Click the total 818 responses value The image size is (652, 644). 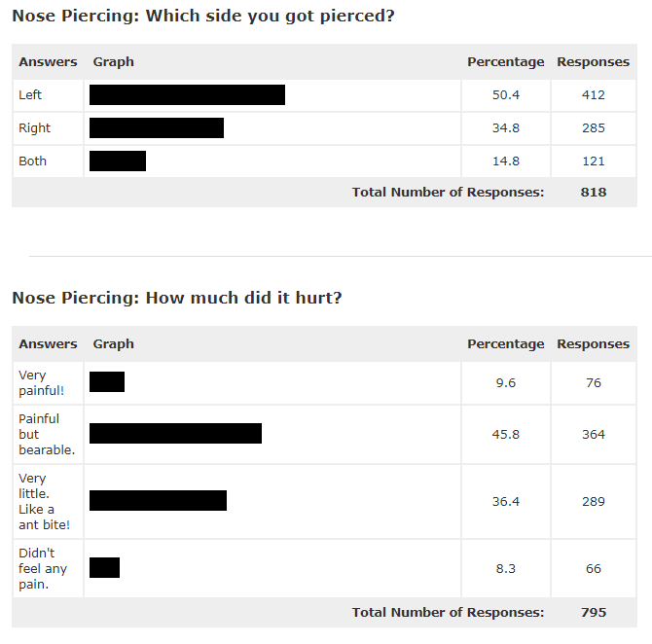[594, 192]
